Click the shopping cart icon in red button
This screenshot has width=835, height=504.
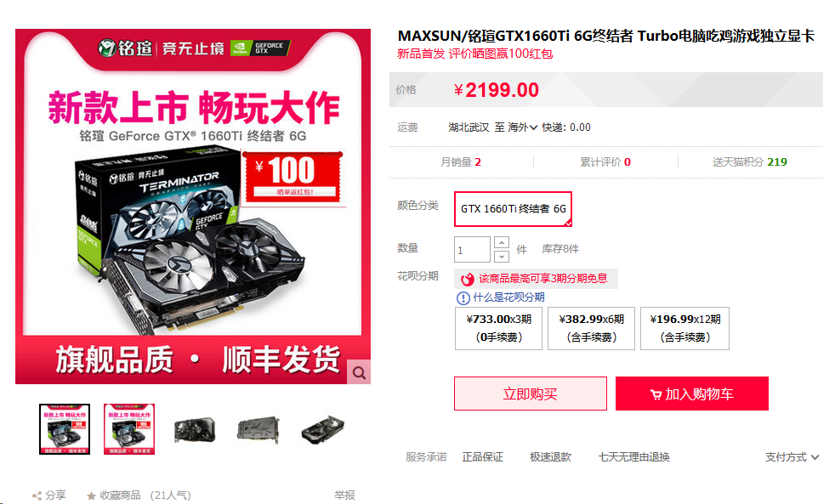[656, 394]
